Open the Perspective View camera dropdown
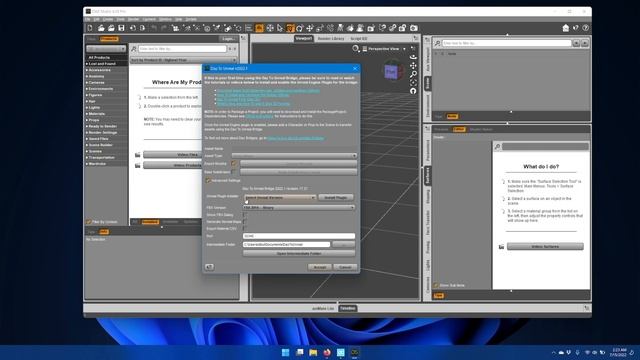640x360 pixels. pos(384,49)
